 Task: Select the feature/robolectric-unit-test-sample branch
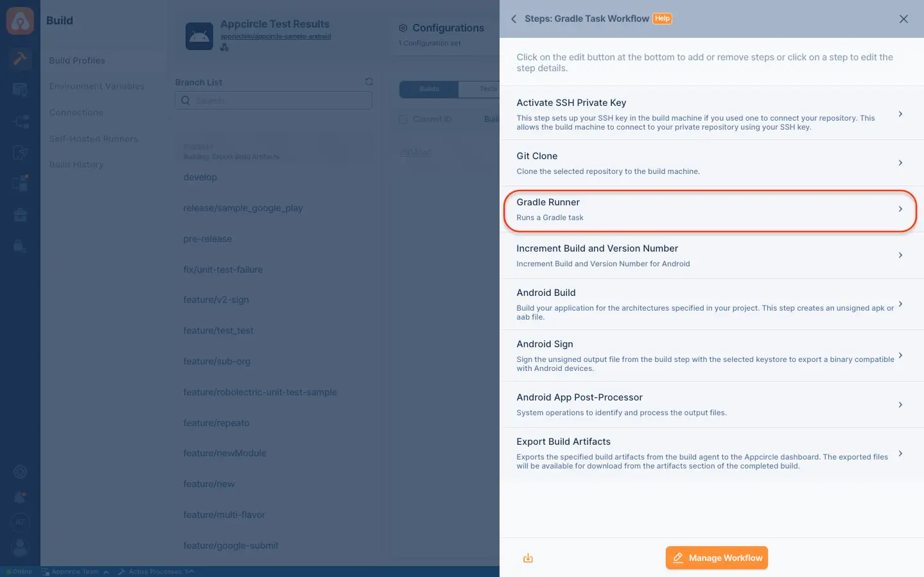click(x=260, y=392)
